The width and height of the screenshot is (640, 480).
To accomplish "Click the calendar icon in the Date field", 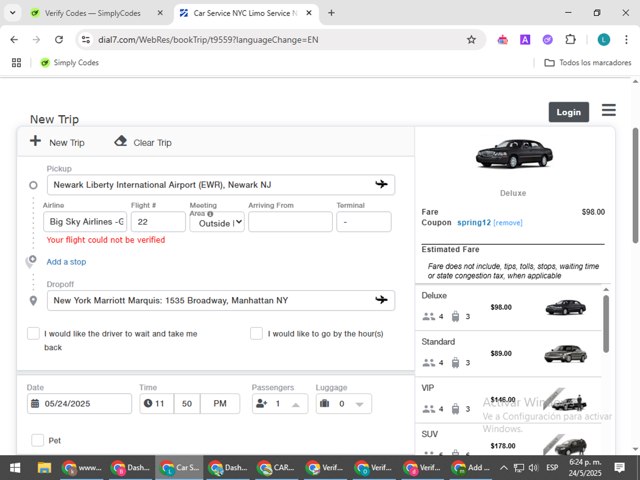I will click(x=35, y=404).
